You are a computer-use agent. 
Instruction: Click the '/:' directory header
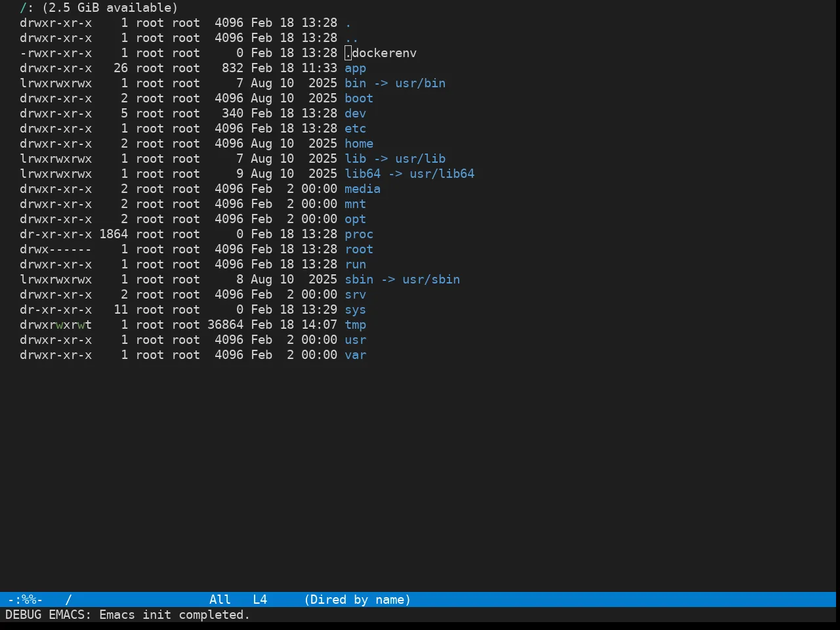pos(27,8)
